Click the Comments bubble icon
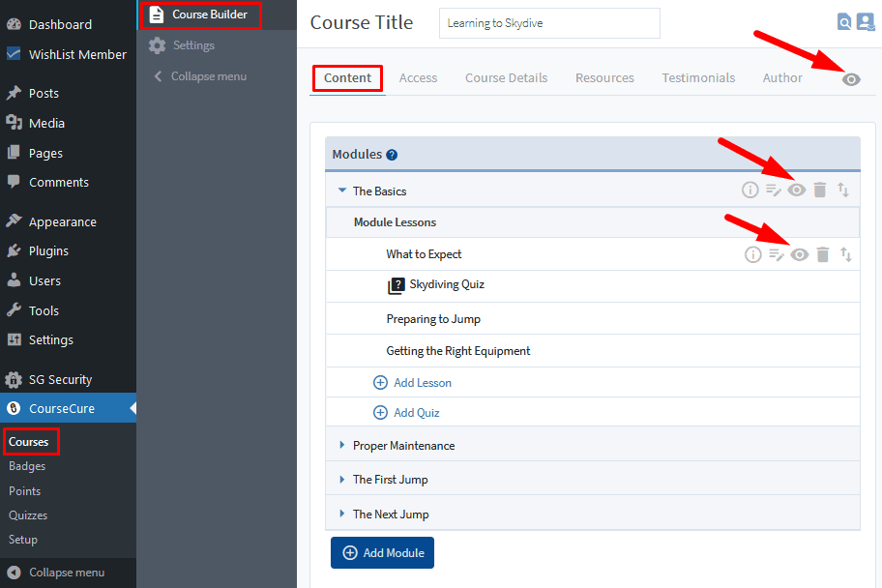882x588 pixels. pyautogui.click(x=14, y=182)
